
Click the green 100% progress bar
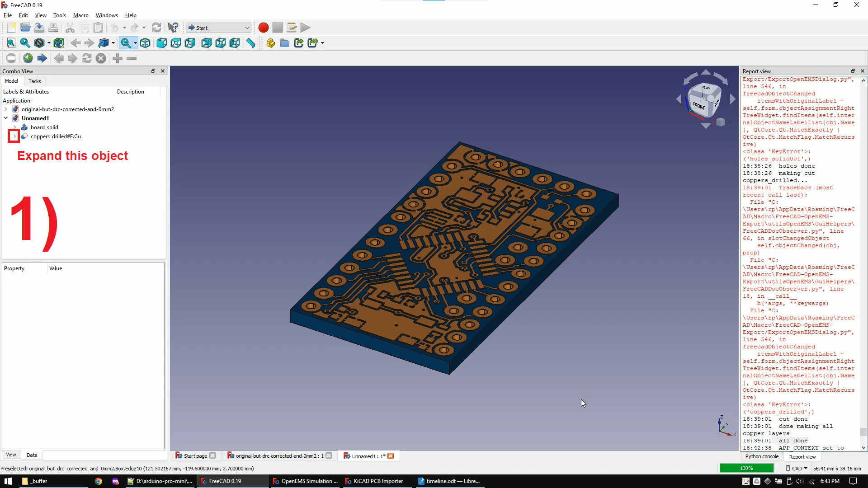click(745, 468)
